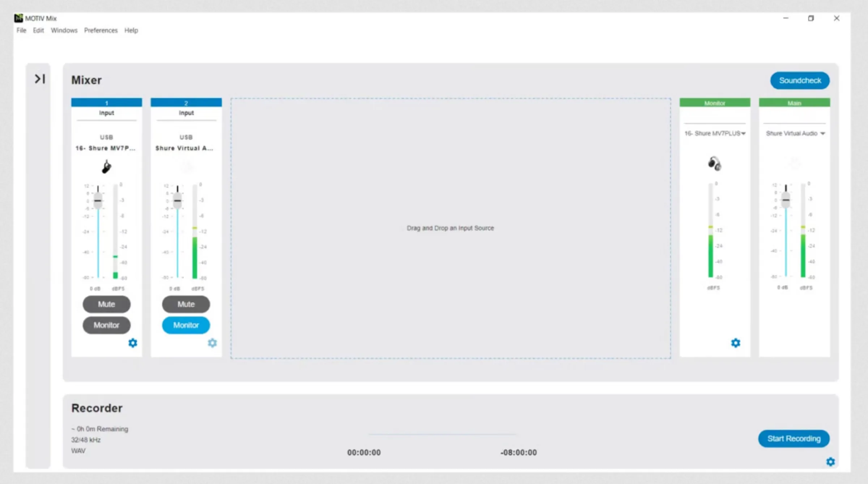The image size is (868, 484).
Task: Open the Preferences menu
Action: pos(101,30)
